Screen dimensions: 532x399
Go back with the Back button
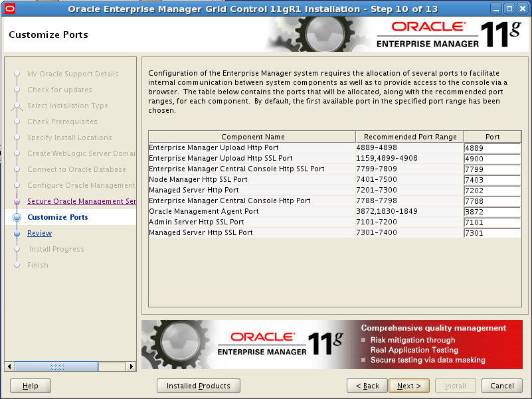367,386
